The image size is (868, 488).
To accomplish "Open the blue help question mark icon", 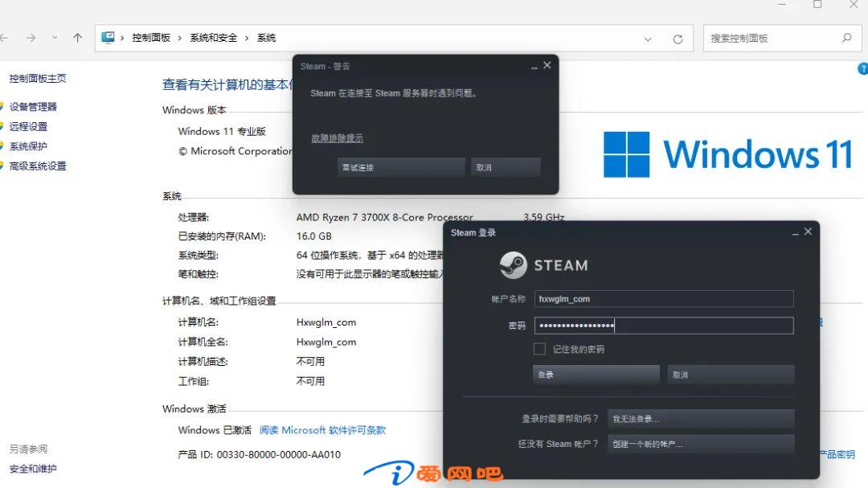I will pos(863,68).
